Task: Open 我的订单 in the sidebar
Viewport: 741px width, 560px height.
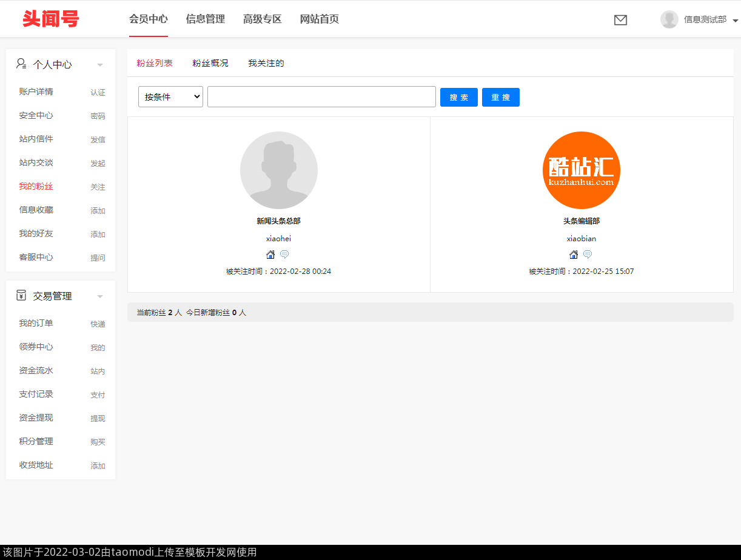Action: (36, 324)
